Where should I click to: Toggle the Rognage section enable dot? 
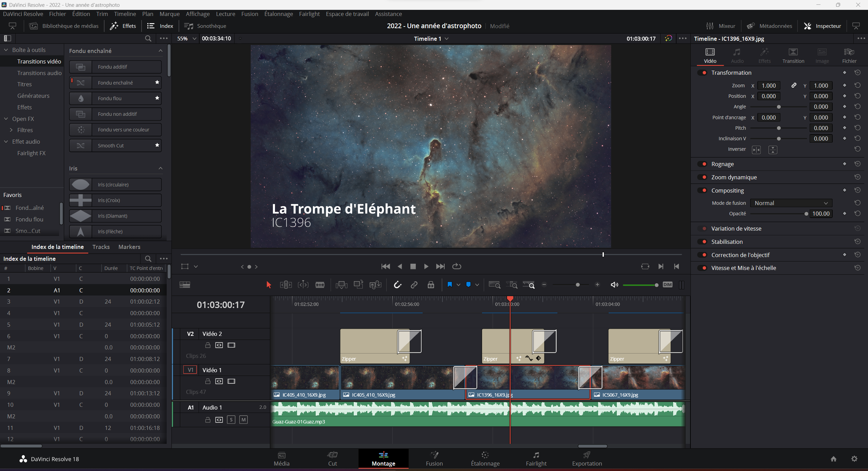704,164
